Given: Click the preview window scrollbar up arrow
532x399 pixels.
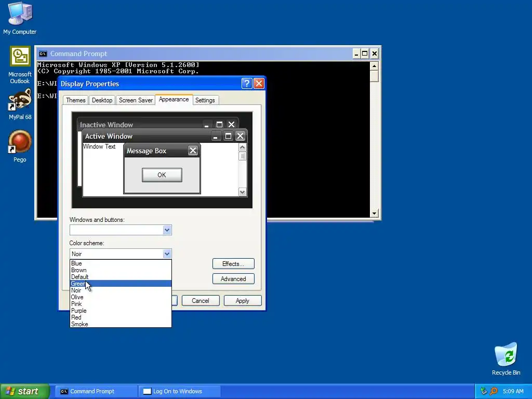Looking at the screenshot, I should 242,147.
